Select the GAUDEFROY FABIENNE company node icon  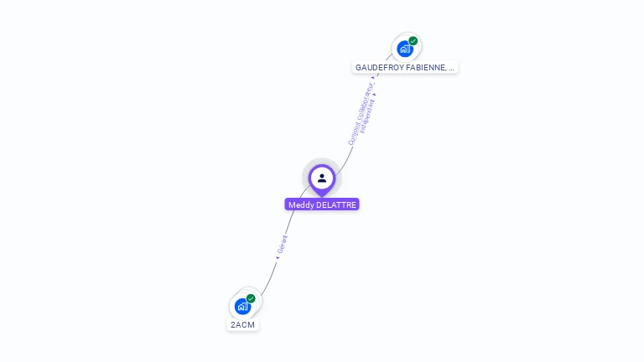(404, 49)
